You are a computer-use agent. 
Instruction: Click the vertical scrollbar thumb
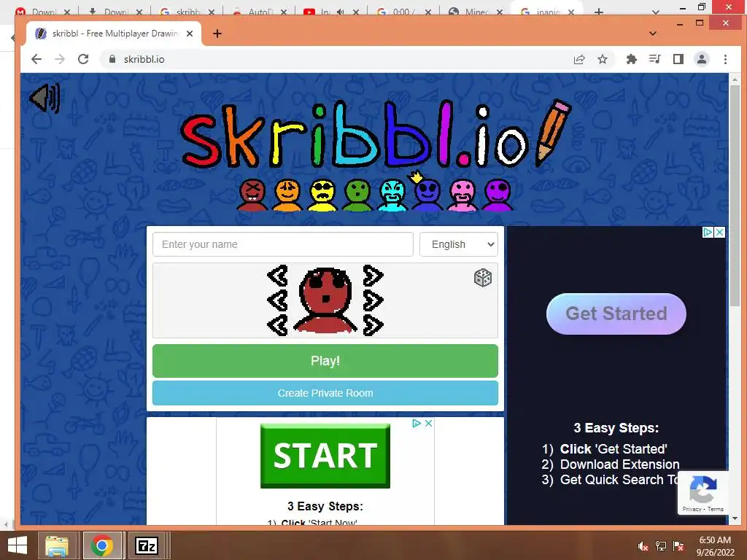pyautogui.click(x=735, y=196)
